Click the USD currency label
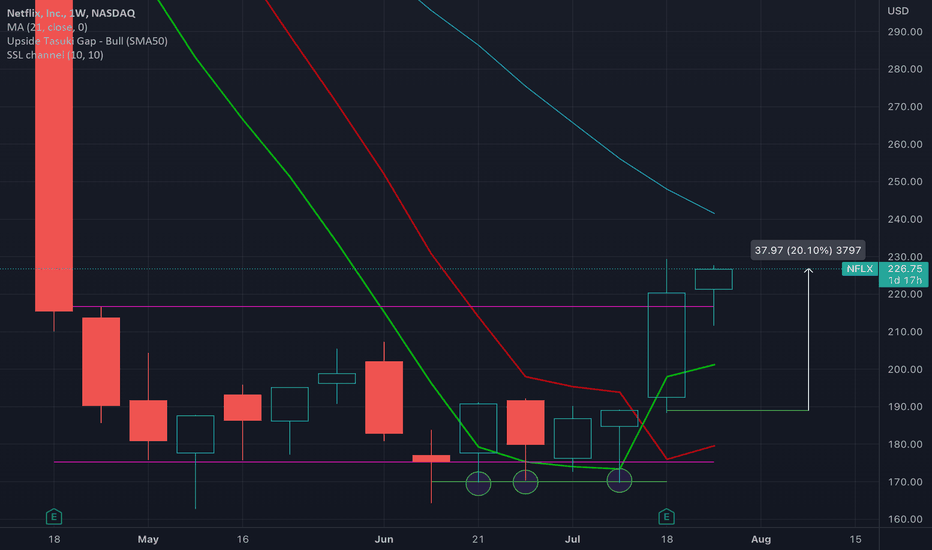This screenshot has width=932, height=550. (898, 11)
